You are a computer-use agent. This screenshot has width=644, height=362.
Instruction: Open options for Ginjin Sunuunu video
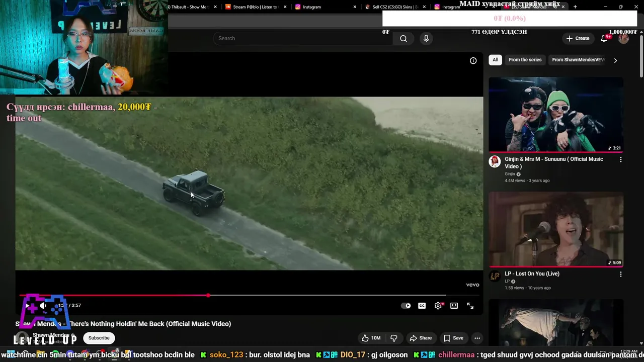[x=620, y=159]
